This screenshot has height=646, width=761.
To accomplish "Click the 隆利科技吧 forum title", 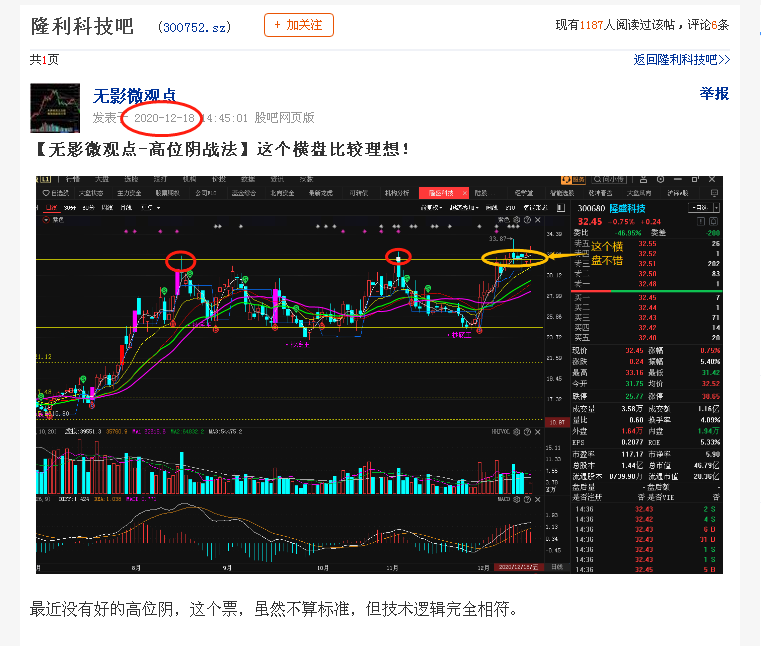I will tap(82, 26).
